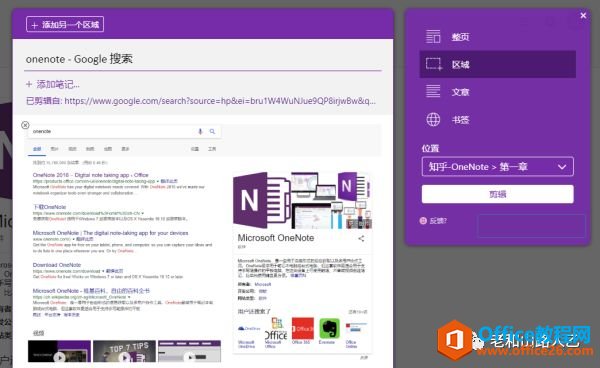Click the smiley icon next to 反馈

pyautogui.click(x=423, y=221)
